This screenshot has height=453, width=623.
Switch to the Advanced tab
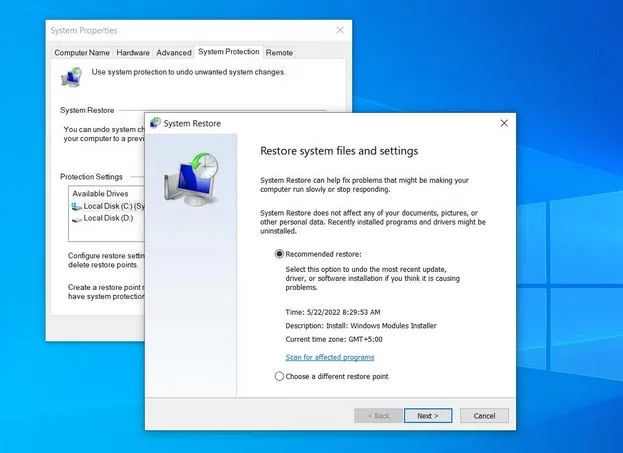[174, 52]
